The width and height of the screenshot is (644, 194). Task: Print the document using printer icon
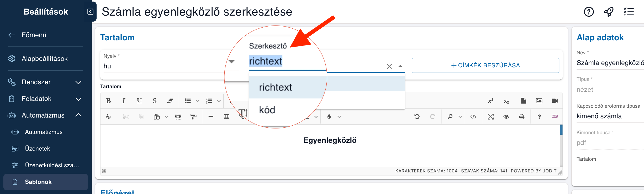tap(522, 117)
